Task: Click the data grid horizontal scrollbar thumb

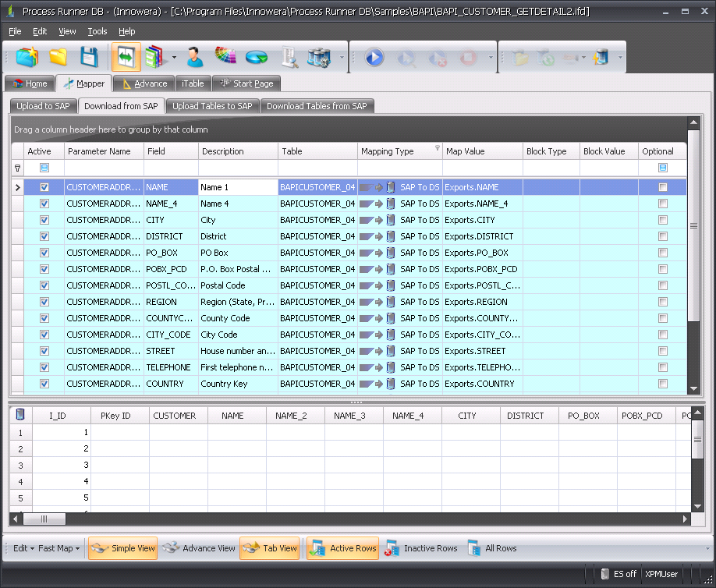Action: click(x=44, y=519)
